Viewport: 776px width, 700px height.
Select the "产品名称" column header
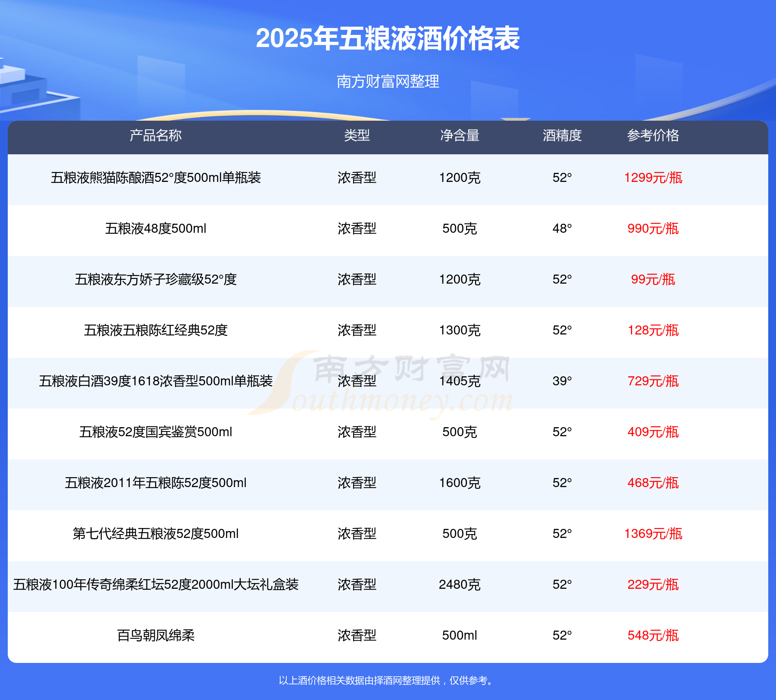click(x=156, y=135)
